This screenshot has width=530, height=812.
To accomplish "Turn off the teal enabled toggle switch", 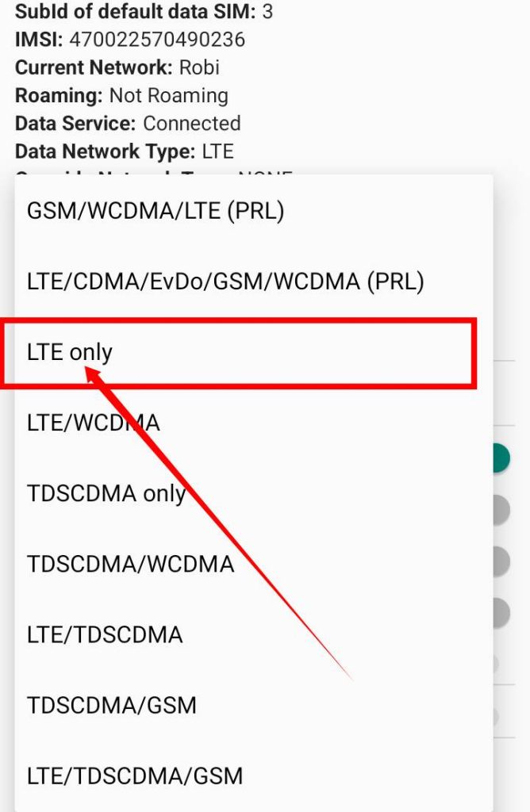I will coord(501,458).
